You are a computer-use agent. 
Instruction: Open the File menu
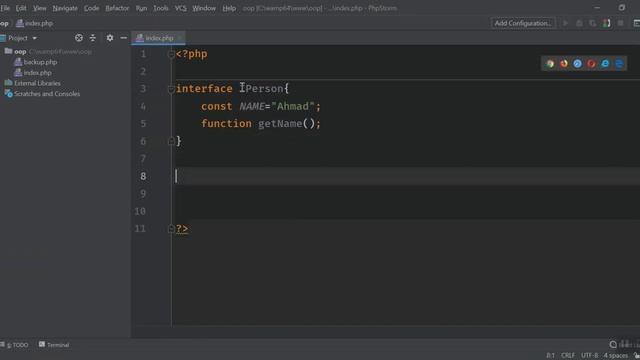coord(5,8)
